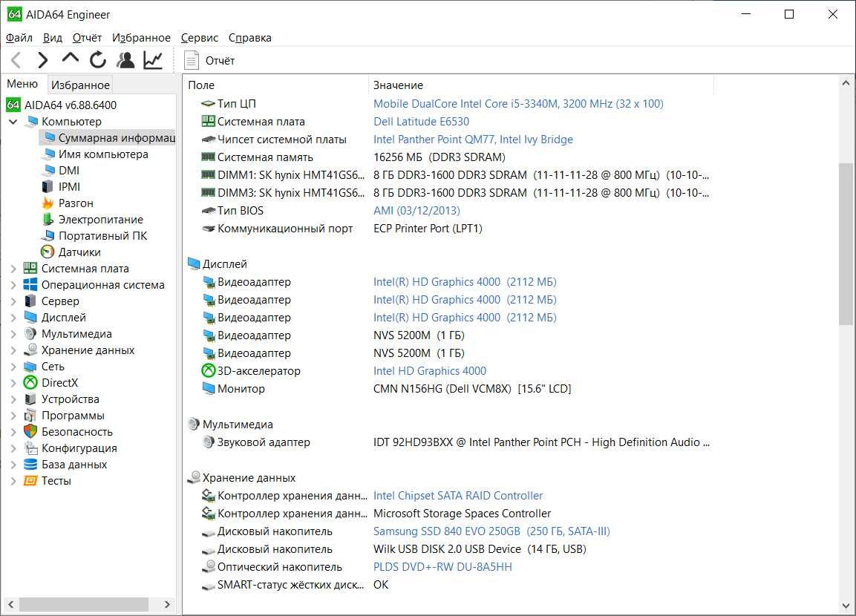Click the Устройства tree icon
Image resolution: width=856 pixels, height=616 pixels.
[30, 399]
